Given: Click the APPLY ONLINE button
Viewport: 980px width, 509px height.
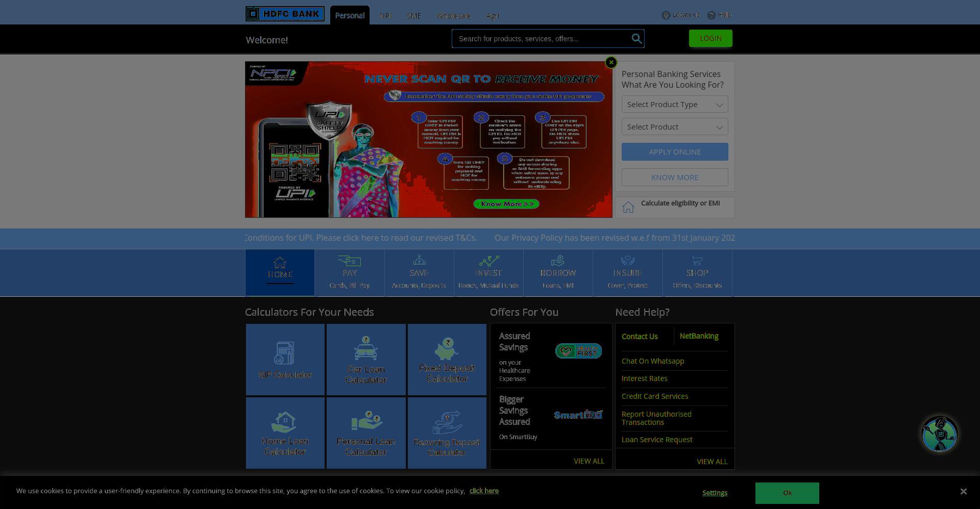Looking at the screenshot, I should tap(675, 152).
